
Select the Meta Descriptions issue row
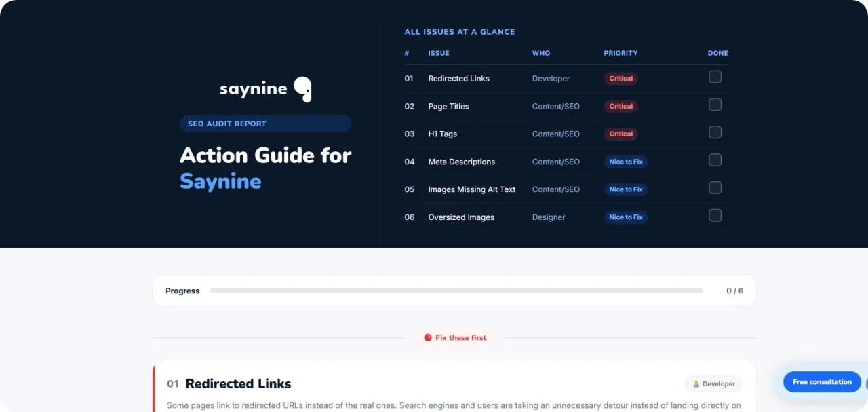566,162
